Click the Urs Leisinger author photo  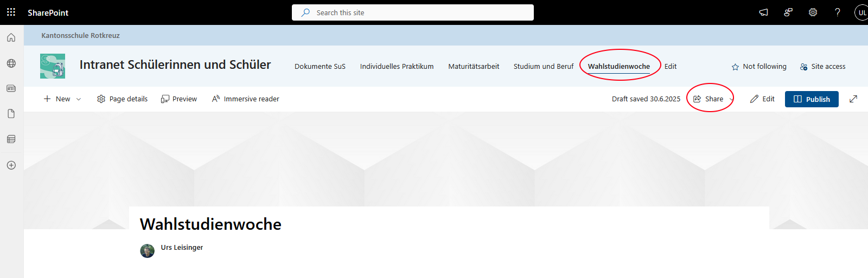tap(148, 251)
